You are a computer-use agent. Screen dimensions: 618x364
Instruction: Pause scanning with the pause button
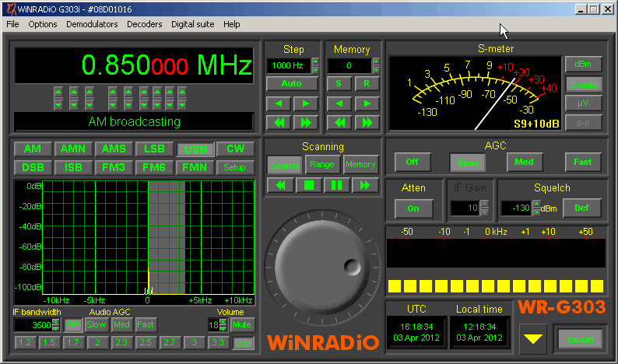coord(336,185)
